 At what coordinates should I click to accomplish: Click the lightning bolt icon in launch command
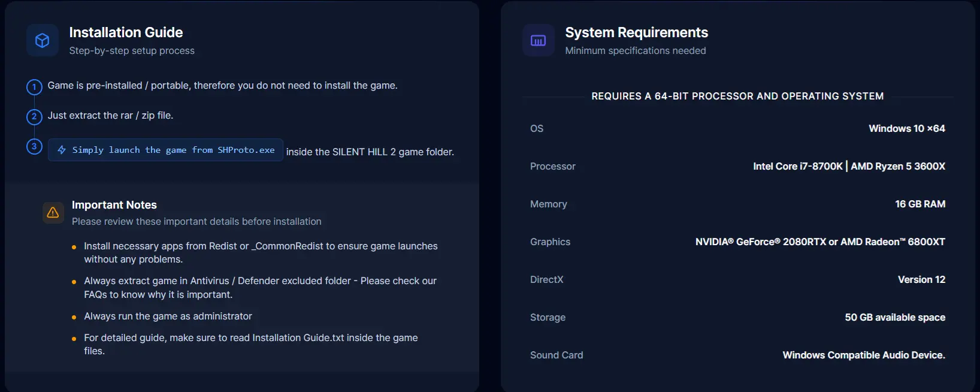click(x=62, y=150)
